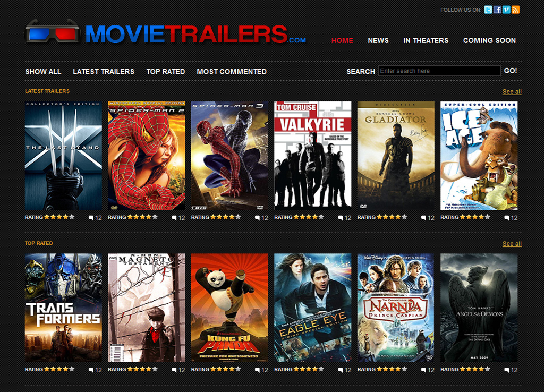Go to the HOME page
The width and height of the screenshot is (544, 392).
pyautogui.click(x=342, y=40)
